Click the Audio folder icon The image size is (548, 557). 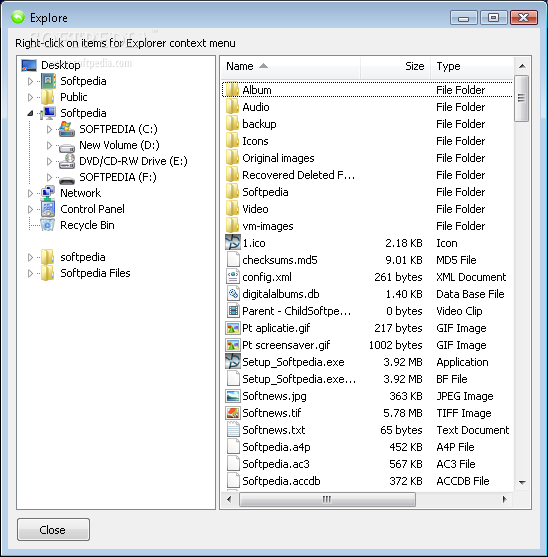click(x=232, y=107)
